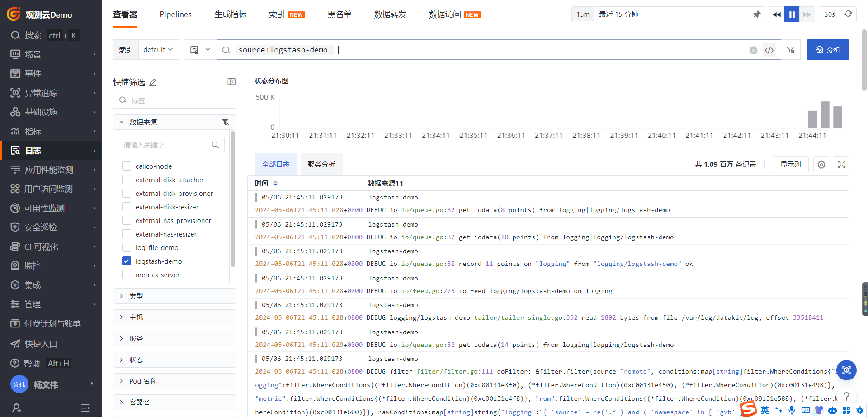This screenshot has width=868, height=417.
Task: Open the 监控 (Monitoring) sidebar icon
Action: (15, 265)
